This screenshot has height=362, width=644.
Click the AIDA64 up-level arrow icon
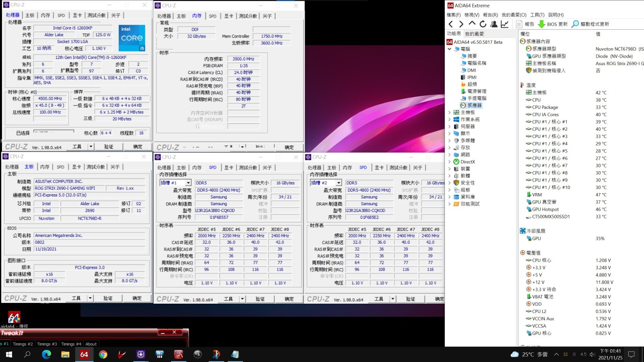(x=472, y=24)
